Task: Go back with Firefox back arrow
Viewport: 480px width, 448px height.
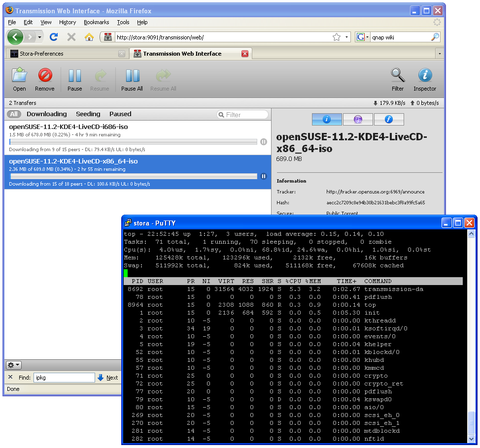Action: 15,37
